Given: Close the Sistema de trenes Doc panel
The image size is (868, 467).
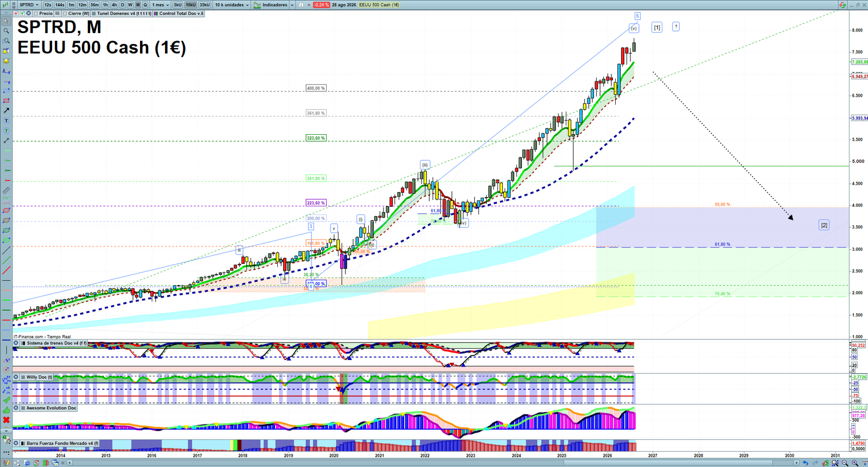Looking at the screenshot, I should point(16,343).
